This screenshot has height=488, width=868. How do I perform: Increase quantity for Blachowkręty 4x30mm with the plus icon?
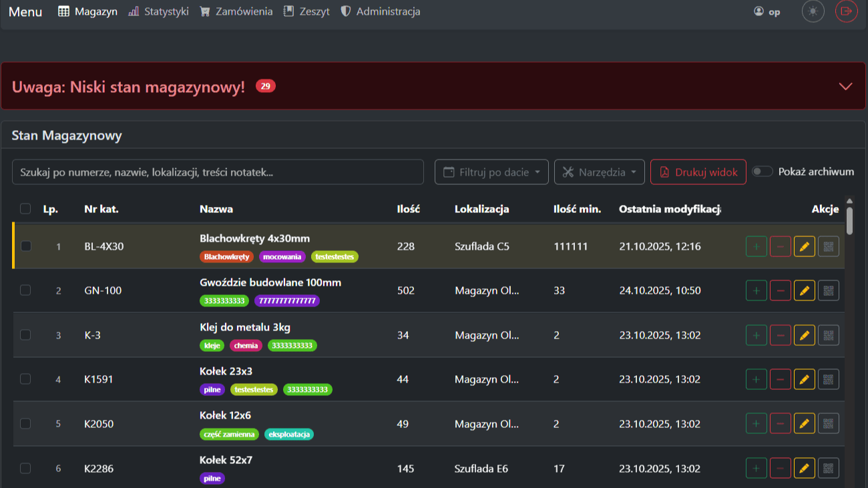pyautogui.click(x=756, y=246)
